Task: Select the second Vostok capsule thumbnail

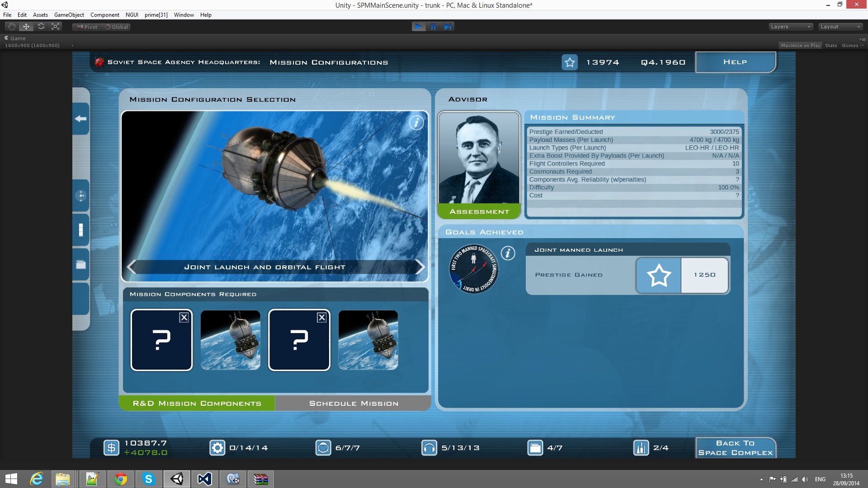Action: click(x=368, y=340)
